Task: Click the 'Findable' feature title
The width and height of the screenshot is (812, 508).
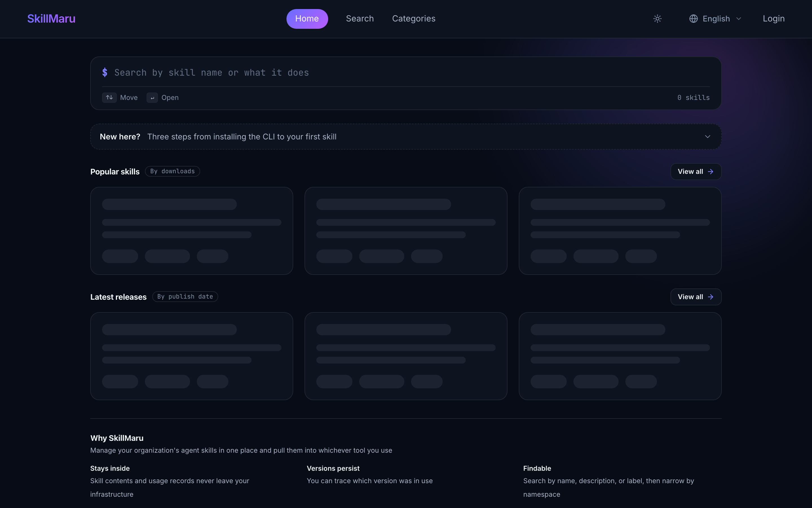Action: tap(537, 468)
